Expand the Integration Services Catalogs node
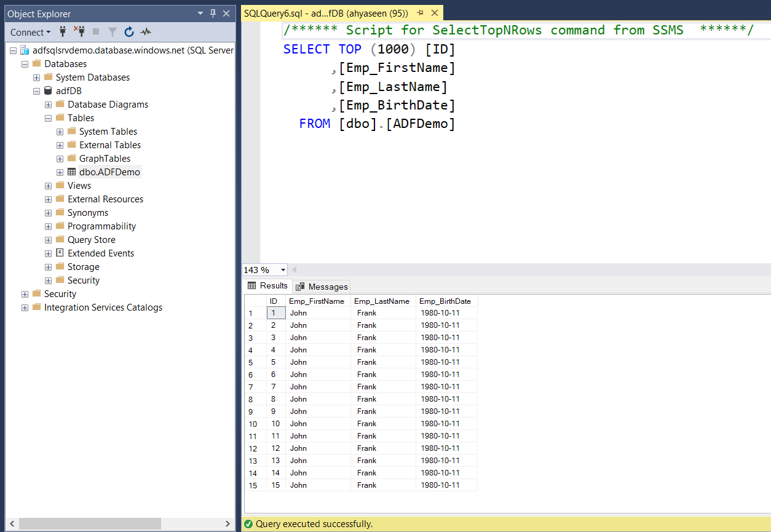Viewport: 771px width, 532px height. click(x=25, y=308)
